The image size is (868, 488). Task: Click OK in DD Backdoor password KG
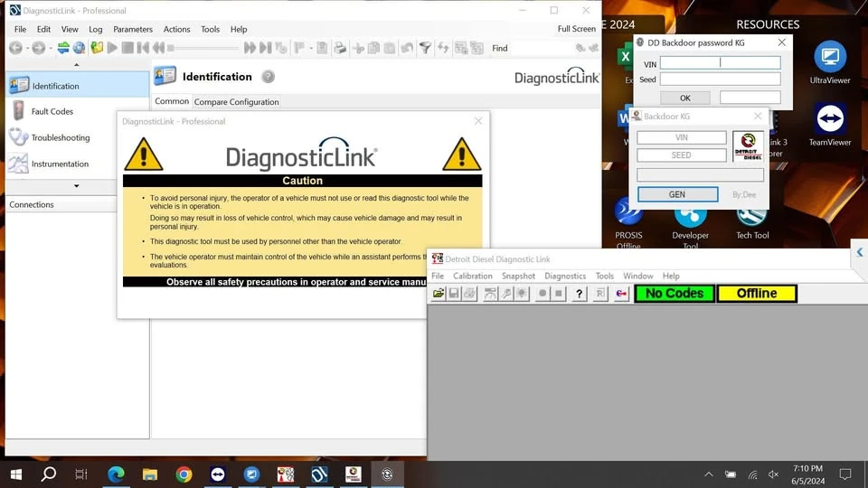tap(685, 98)
